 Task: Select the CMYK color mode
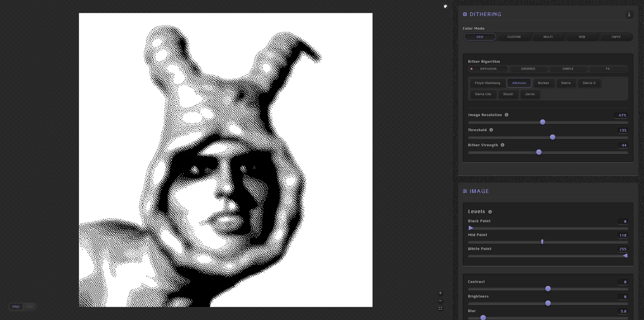[x=616, y=37]
